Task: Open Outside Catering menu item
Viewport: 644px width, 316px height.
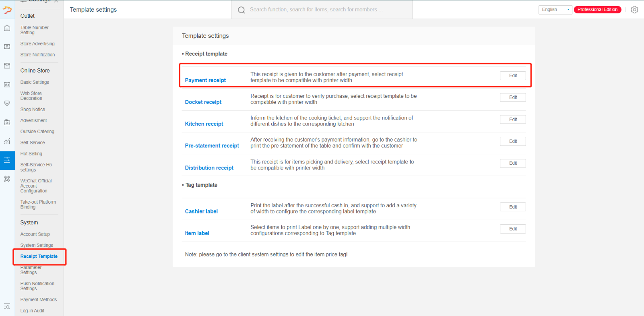Action: tap(37, 132)
